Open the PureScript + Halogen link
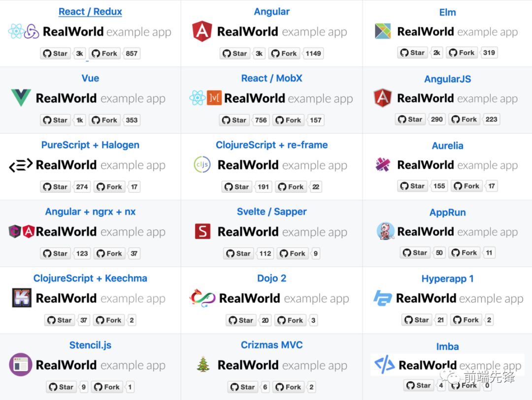 coord(90,145)
